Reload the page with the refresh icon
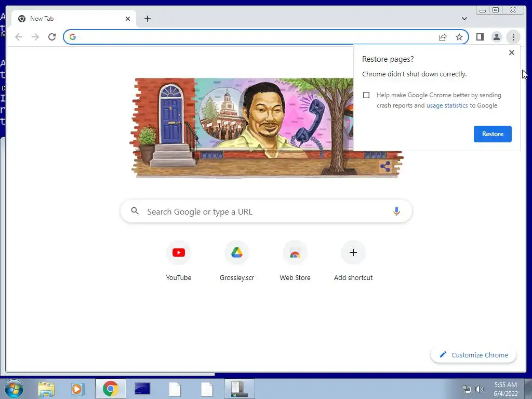The width and height of the screenshot is (532, 399). click(52, 37)
